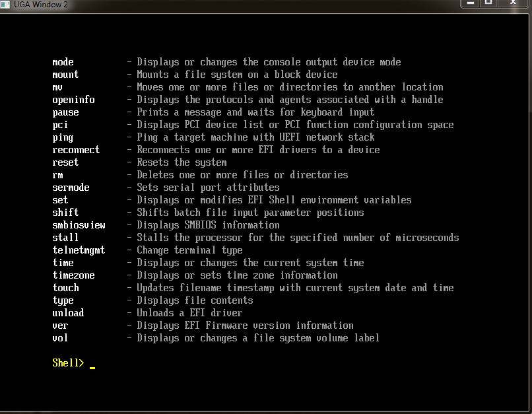
Task: Click the 'pci' command name
Action: point(60,125)
